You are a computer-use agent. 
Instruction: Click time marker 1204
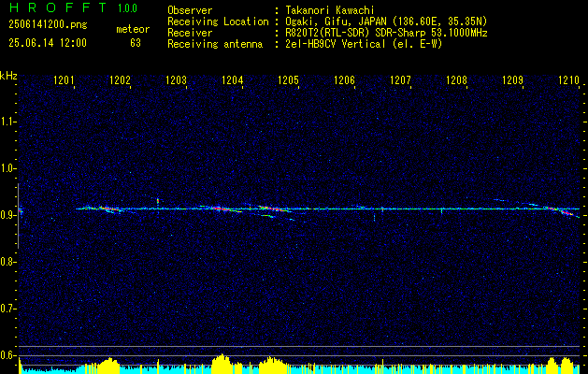pos(233,79)
